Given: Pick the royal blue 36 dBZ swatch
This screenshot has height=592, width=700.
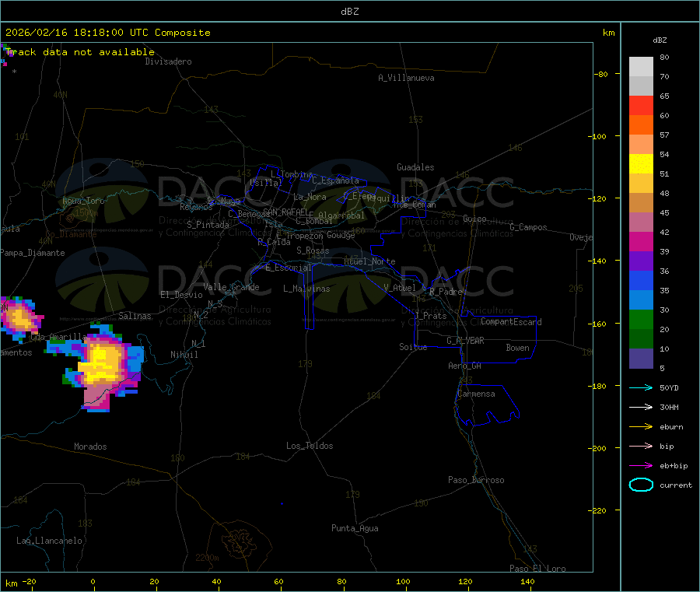Looking at the screenshot, I should (x=641, y=280).
